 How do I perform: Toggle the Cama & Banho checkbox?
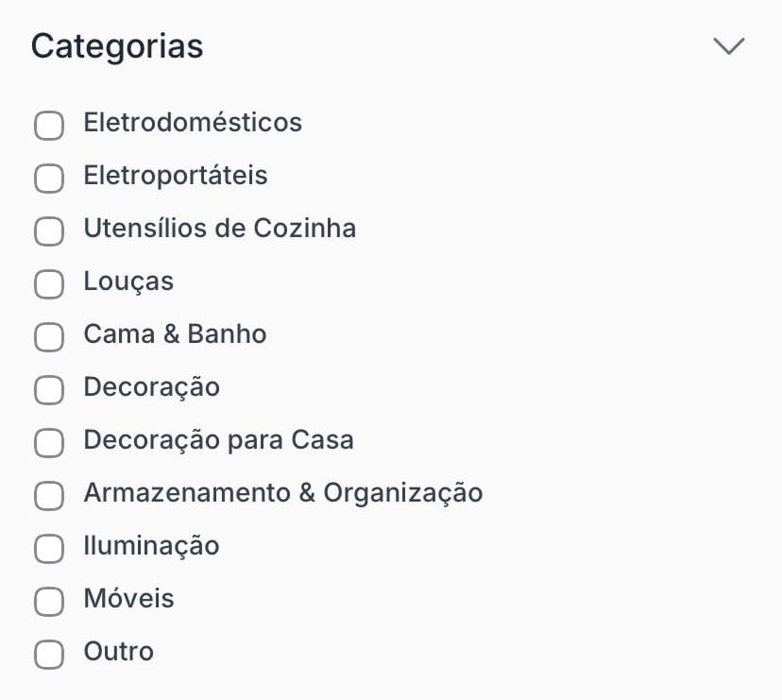pyautogui.click(x=49, y=336)
